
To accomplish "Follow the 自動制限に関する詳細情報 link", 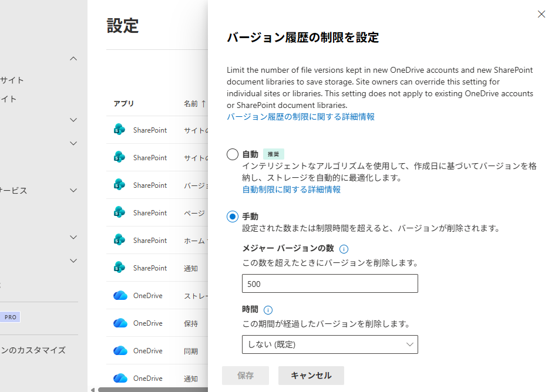I will 291,190.
